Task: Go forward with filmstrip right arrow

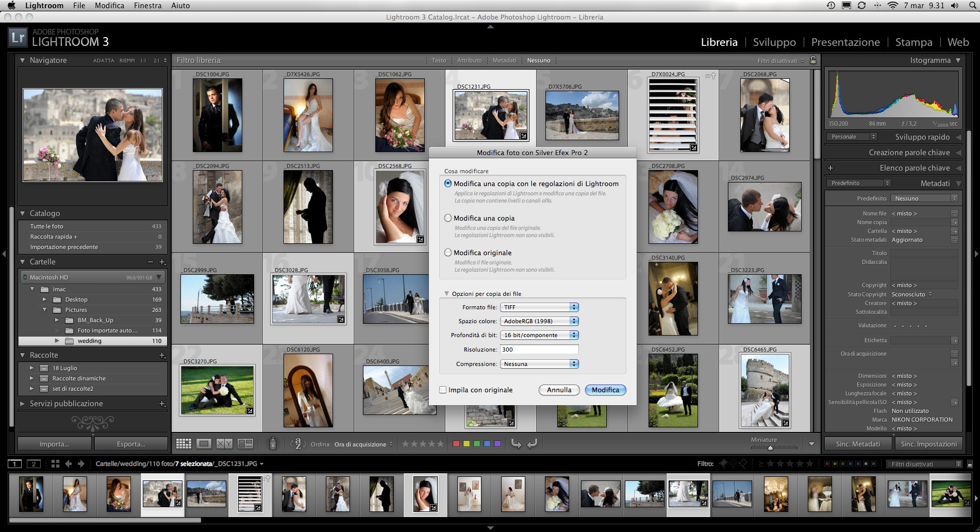Action: 81,463
